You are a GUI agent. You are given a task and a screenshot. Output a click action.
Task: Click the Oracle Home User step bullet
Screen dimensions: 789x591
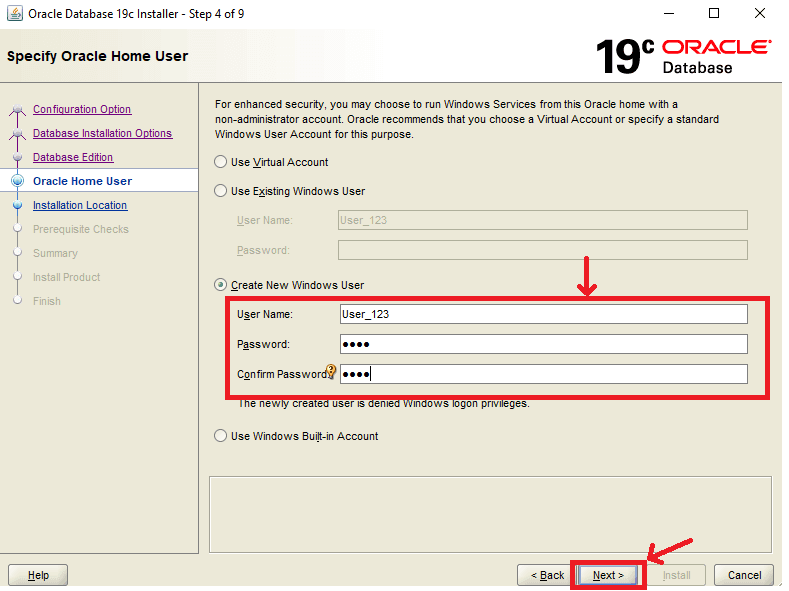point(17,181)
